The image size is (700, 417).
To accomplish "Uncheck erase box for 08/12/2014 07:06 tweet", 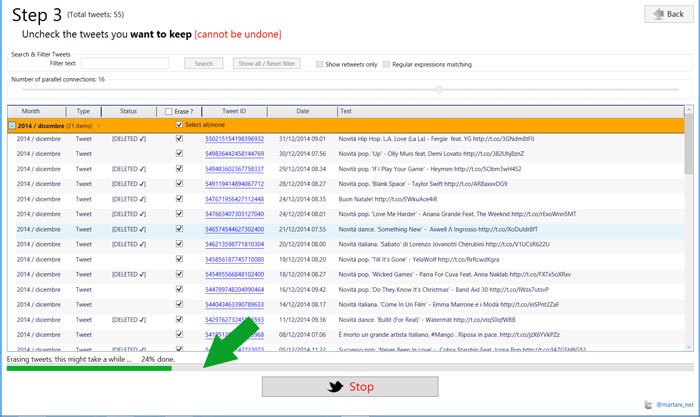I will pyautogui.click(x=179, y=334).
